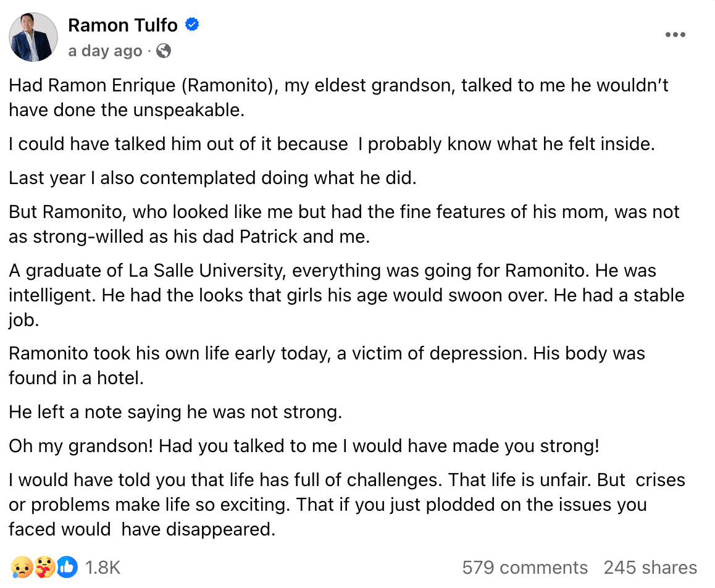
Task: Click the 'Ramonito took his own life' paragraph
Action: (x=327, y=365)
